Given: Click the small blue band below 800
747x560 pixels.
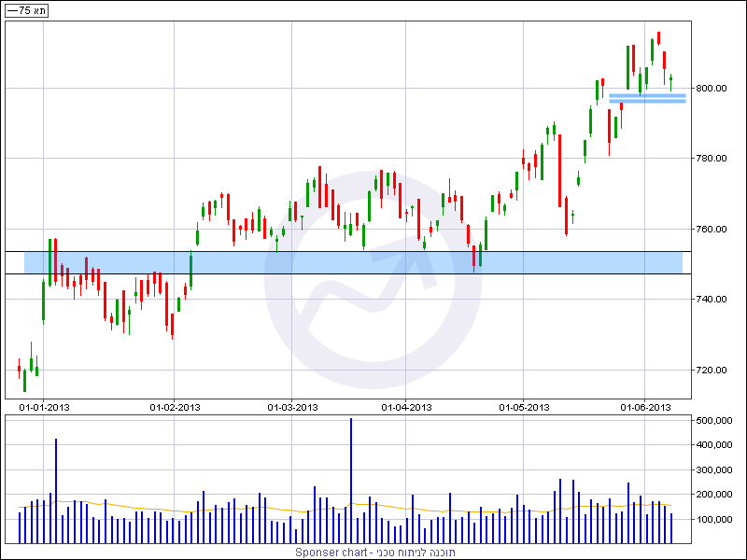Looking at the screenshot, I should (x=647, y=98).
